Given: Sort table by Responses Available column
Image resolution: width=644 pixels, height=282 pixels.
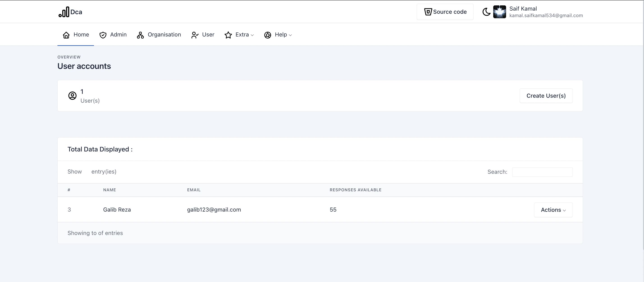Looking at the screenshot, I should click(355, 190).
